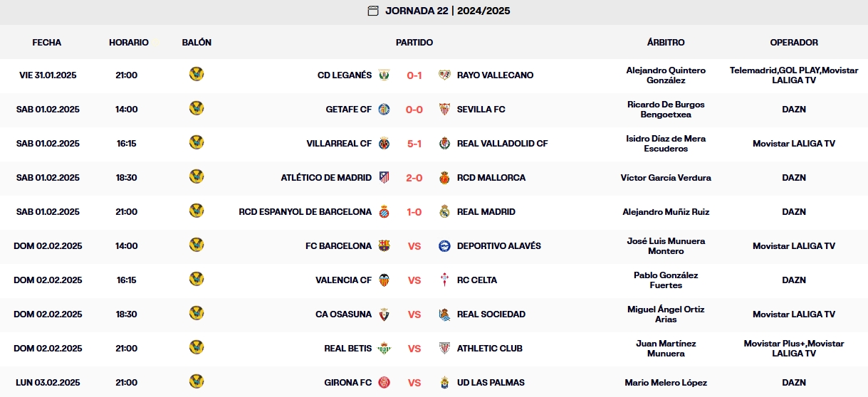Click the Villarreal CF crest icon
This screenshot has height=397, width=868.
tap(384, 143)
